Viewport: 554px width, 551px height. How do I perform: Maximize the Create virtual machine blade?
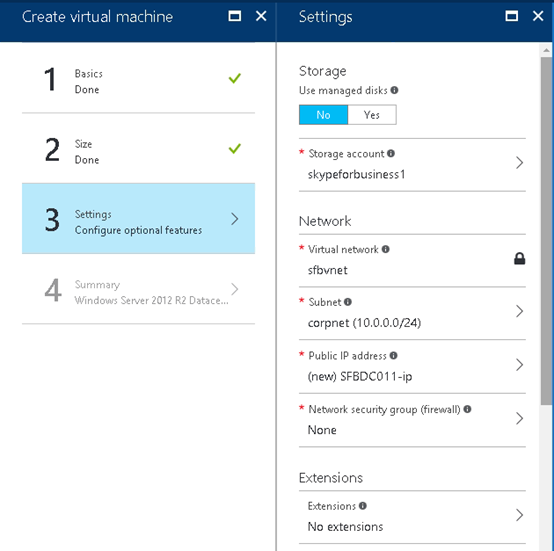point(235,16)
